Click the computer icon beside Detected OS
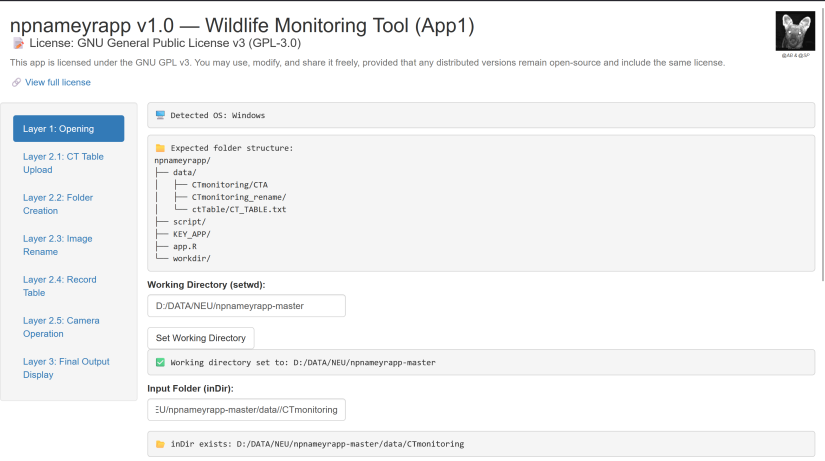 click(x=160, y=115)
